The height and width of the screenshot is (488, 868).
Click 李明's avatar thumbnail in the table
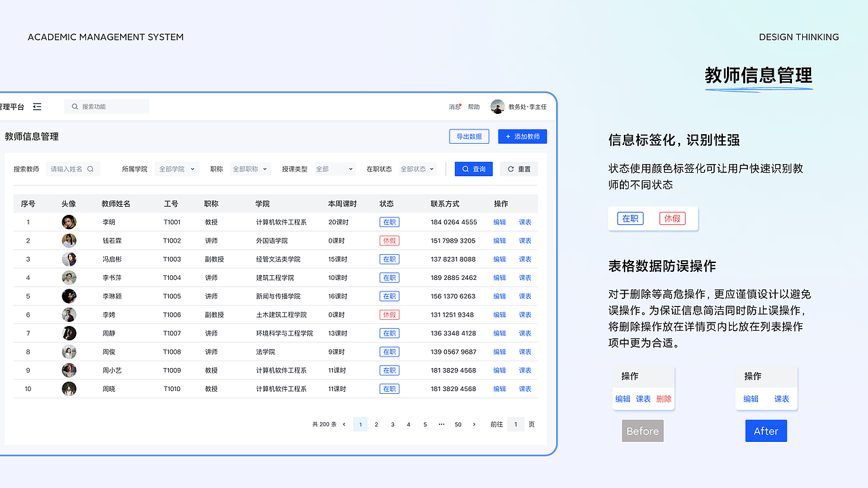pos(68,222)
